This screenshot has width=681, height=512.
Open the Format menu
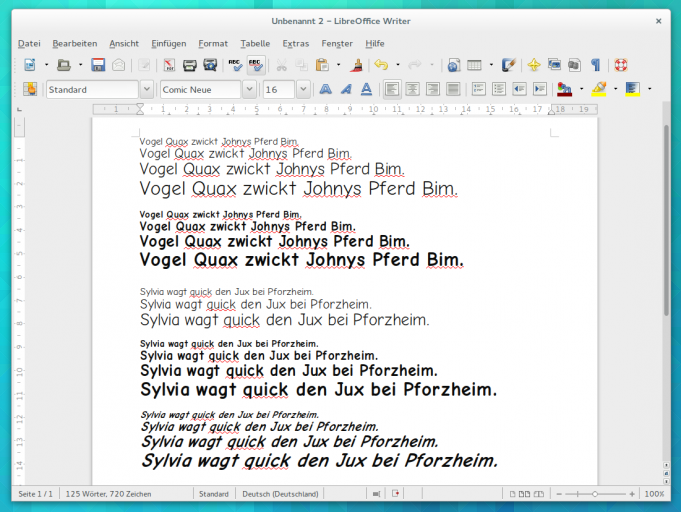click(213, 43)
